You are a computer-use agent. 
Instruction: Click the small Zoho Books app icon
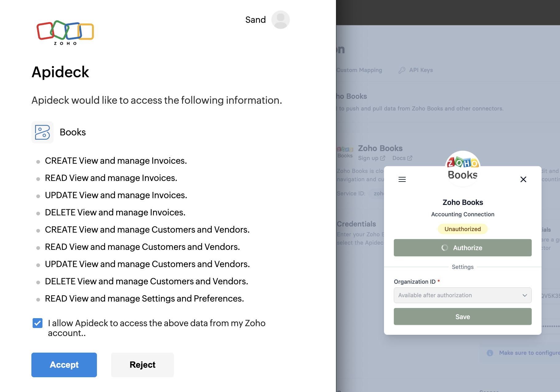tap(345, 153)
